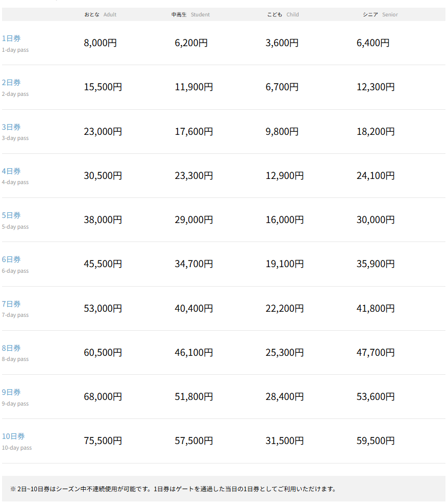Click the 7日券 pass link

pos(11,304)
